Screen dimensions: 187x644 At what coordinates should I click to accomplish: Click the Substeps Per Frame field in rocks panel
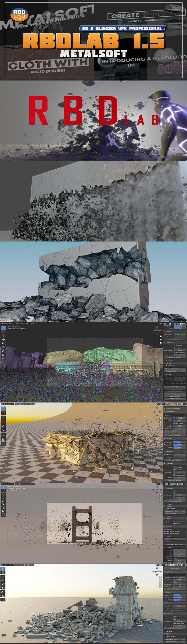pyautogui.click(x=175, y=369)
